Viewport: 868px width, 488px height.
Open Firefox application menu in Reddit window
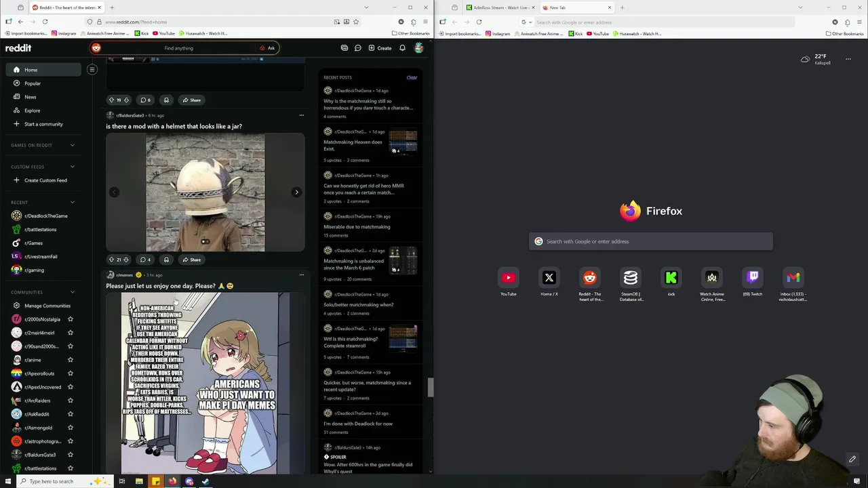(x=425, y=22)
